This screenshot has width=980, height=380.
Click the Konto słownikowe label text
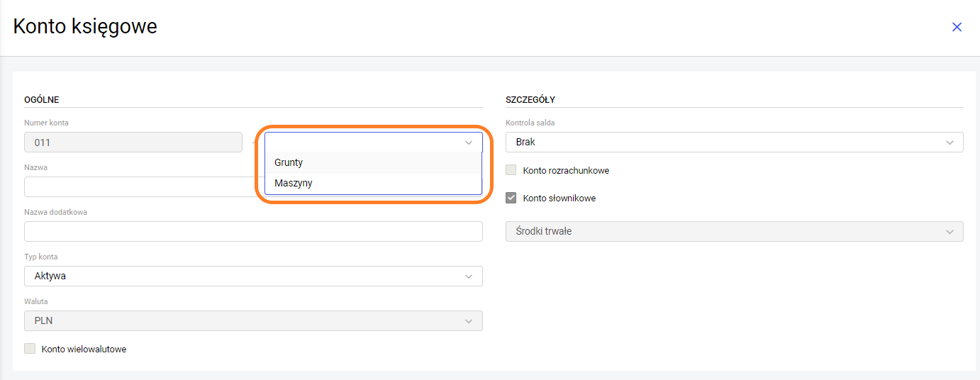click(x=559, y=199)
